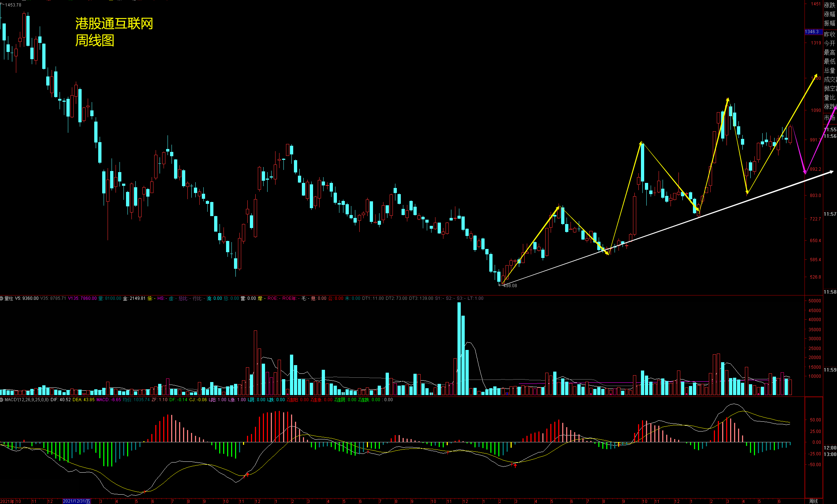
Task: Click the 最高 row in side panel
Action: click(829, 52)
